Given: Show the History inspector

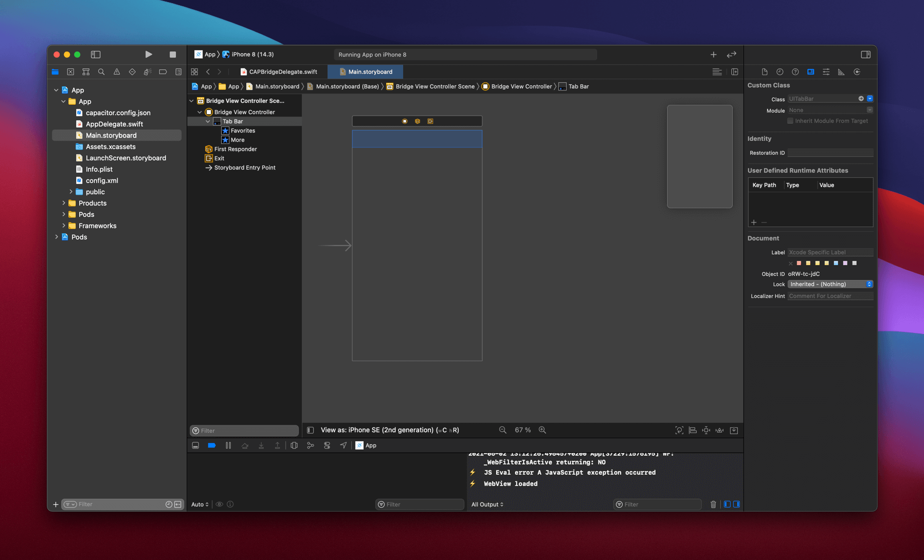Looking at the screenshot, I should (780, 72).
